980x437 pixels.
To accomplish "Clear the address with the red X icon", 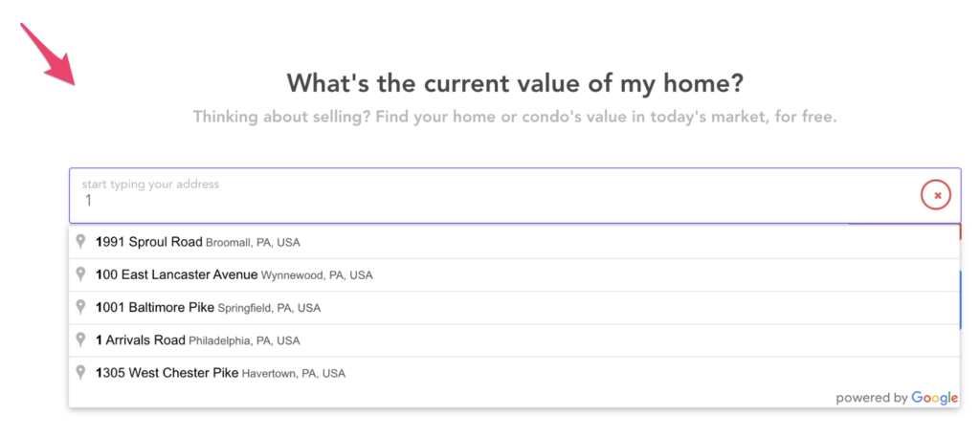I will tap(937, 195).
